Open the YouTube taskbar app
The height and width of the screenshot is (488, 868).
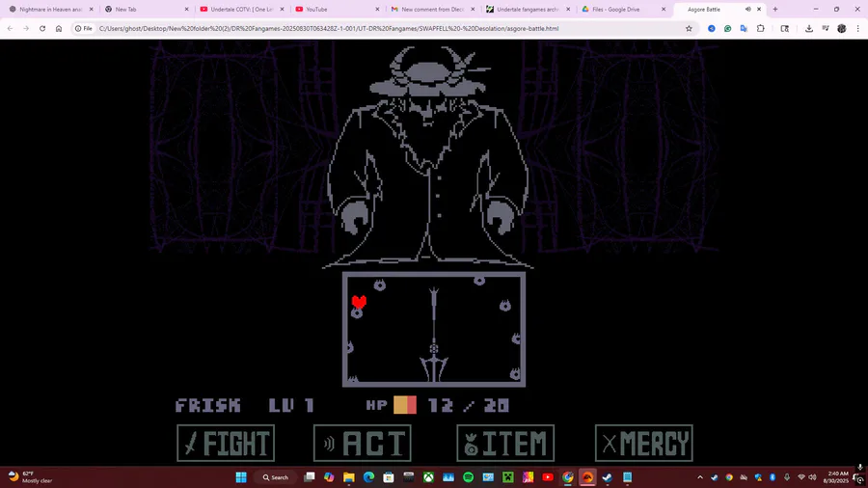coord(548,477)
